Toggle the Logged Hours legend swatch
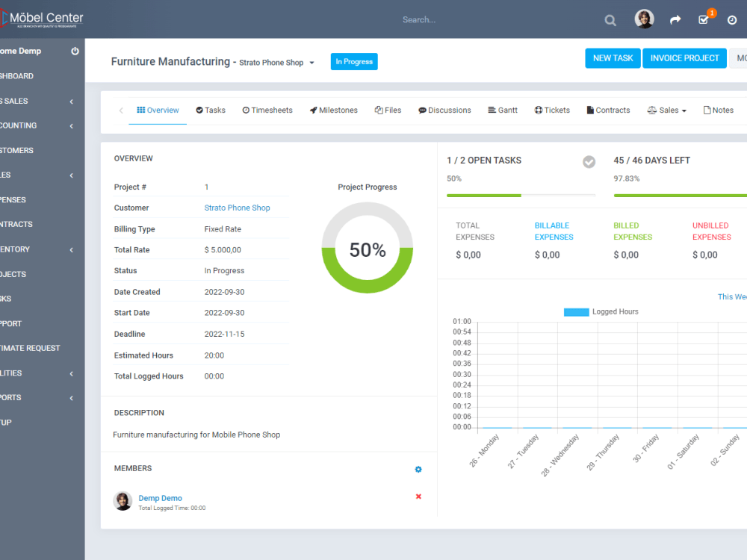 [x=576, y=312]
